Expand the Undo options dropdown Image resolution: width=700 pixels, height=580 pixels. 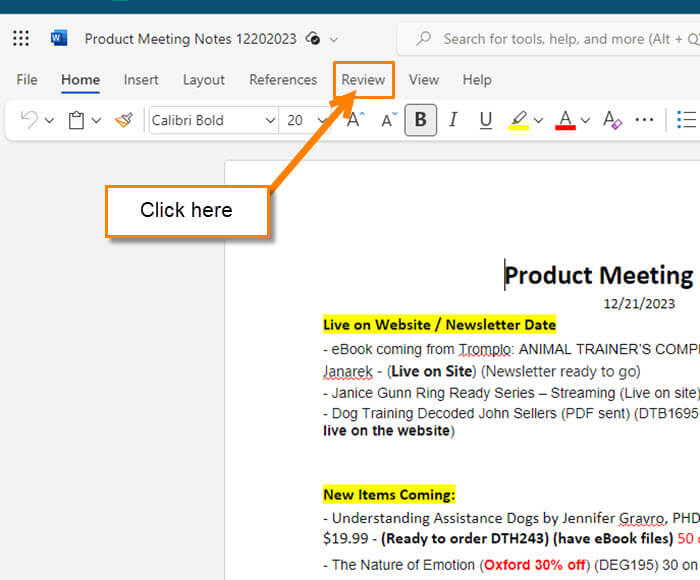[50, 121]
